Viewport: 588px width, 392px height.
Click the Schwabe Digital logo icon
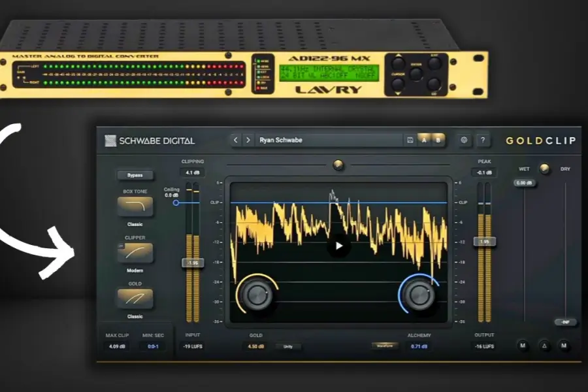(x=111, y=140)
